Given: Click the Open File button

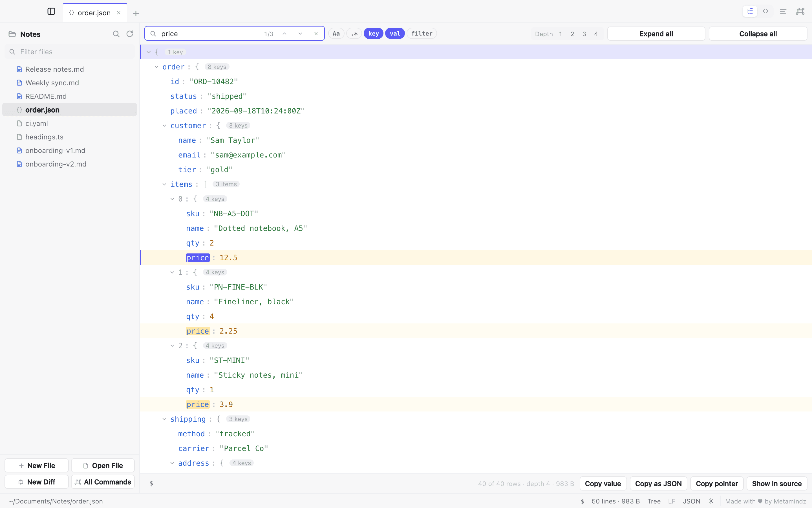Looking at the screenshot, I should [x=103, y=465].
